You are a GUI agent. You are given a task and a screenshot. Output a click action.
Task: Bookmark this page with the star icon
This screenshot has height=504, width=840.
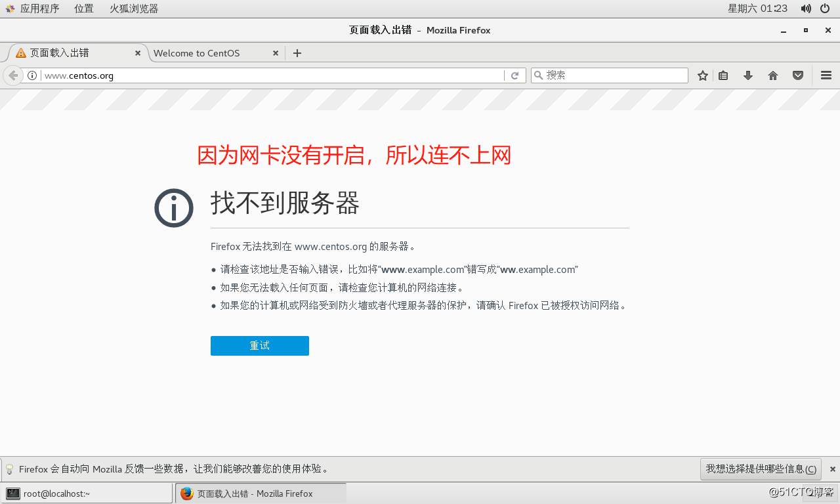[x=703, y=75]
